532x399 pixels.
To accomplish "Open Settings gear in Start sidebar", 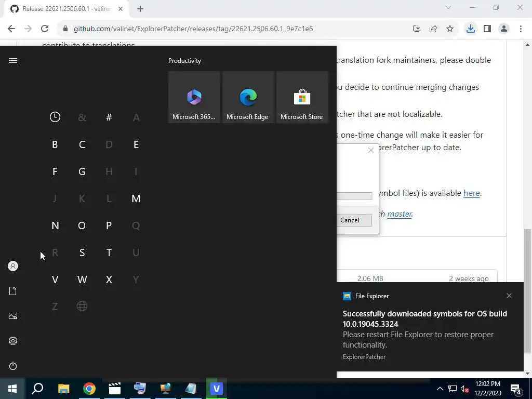I will [x=13, y=341].
